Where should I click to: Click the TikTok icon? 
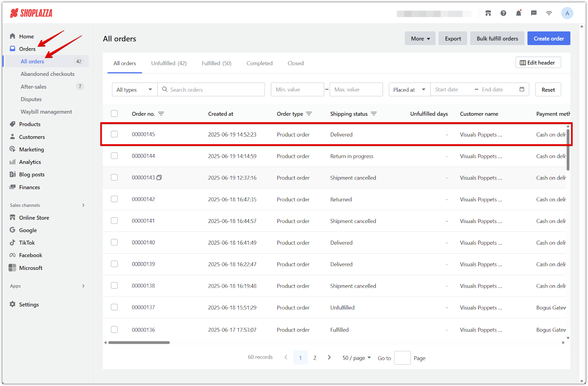click(x=12, y=242)
